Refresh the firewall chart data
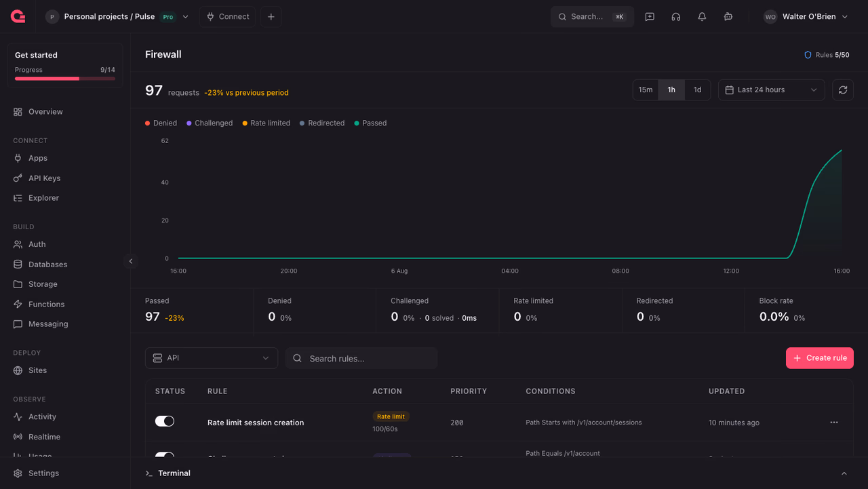Viewport: 868px width, 489px height. point(843,90)
